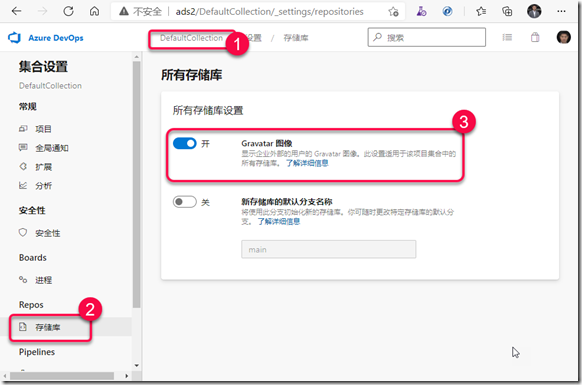This screenshot has height=385, width=582.
Task: Click the 扩展 sidebar icon
Action: 23,166
